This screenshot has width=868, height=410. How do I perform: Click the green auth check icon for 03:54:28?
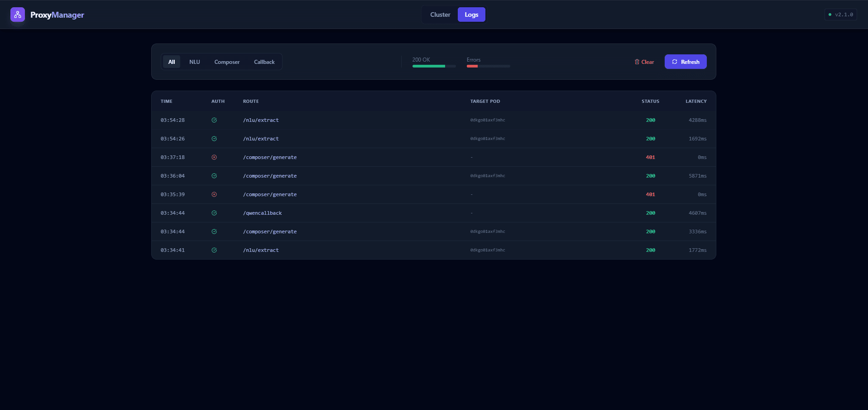tap(214, 120)
